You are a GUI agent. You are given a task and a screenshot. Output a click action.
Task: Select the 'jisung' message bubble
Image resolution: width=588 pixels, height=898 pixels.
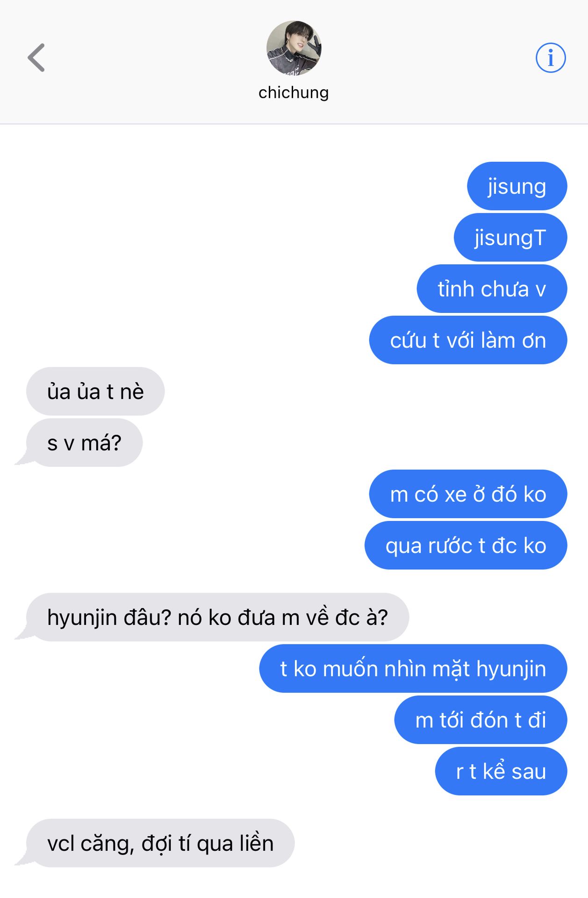517,186
